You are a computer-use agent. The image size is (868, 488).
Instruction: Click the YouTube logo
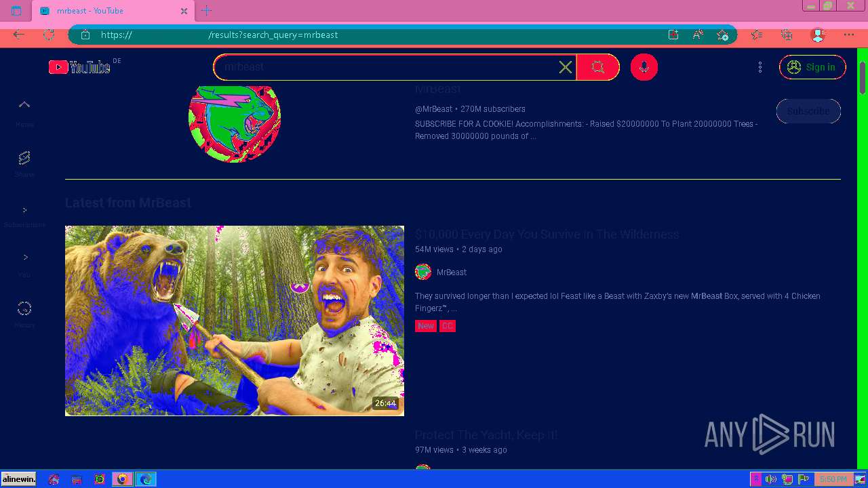[79, 67]
